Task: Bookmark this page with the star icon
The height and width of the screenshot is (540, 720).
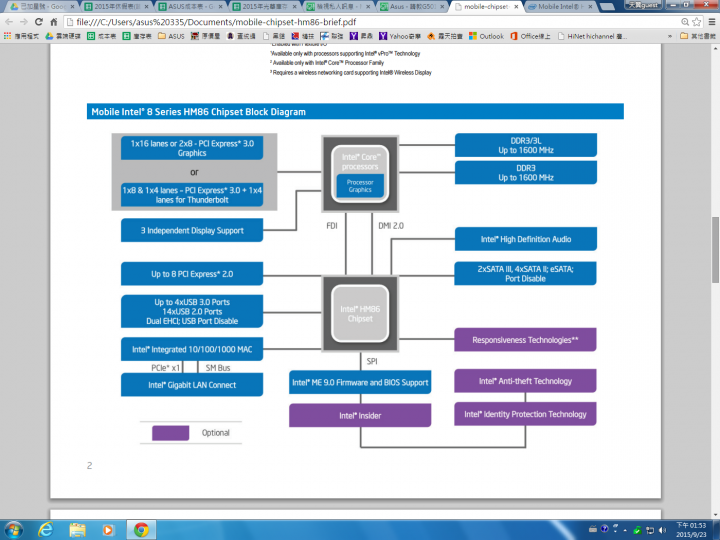Action: [697, 22]
